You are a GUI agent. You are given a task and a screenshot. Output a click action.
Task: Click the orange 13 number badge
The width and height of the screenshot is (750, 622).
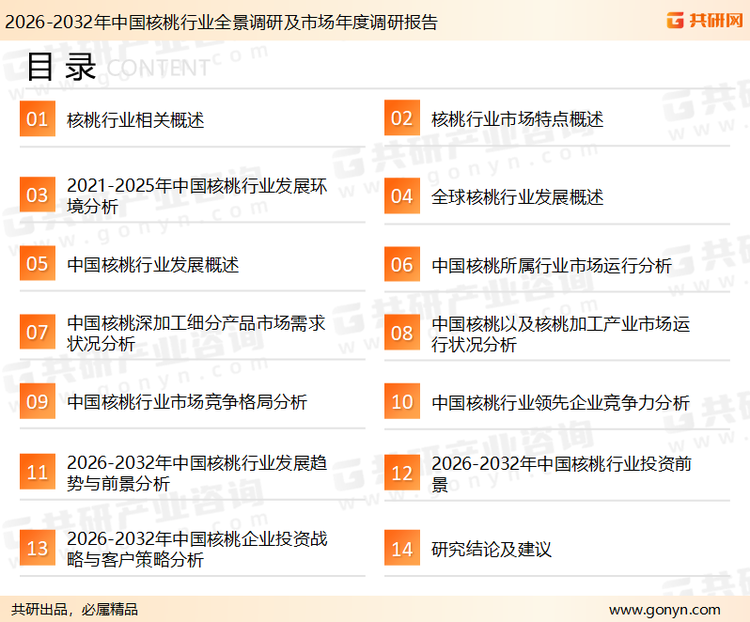click(x=37, y=548)
